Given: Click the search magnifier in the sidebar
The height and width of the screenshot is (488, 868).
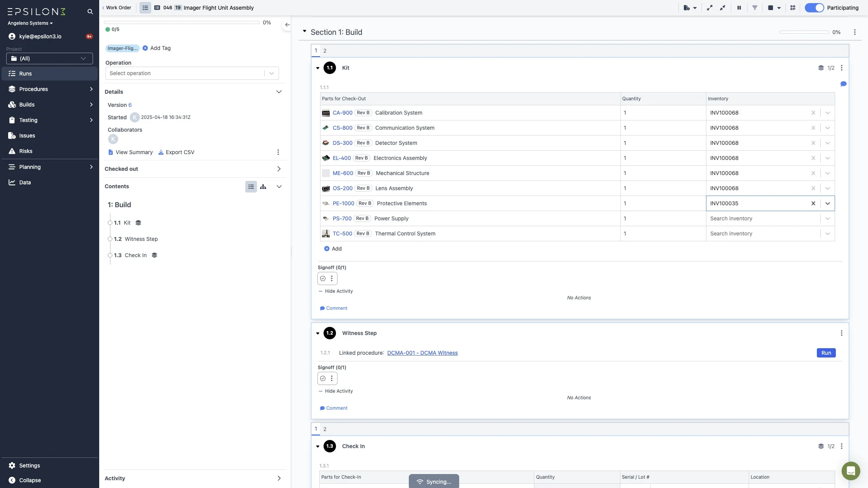Looking at the screenshot, I should click(x=90, y=12).
